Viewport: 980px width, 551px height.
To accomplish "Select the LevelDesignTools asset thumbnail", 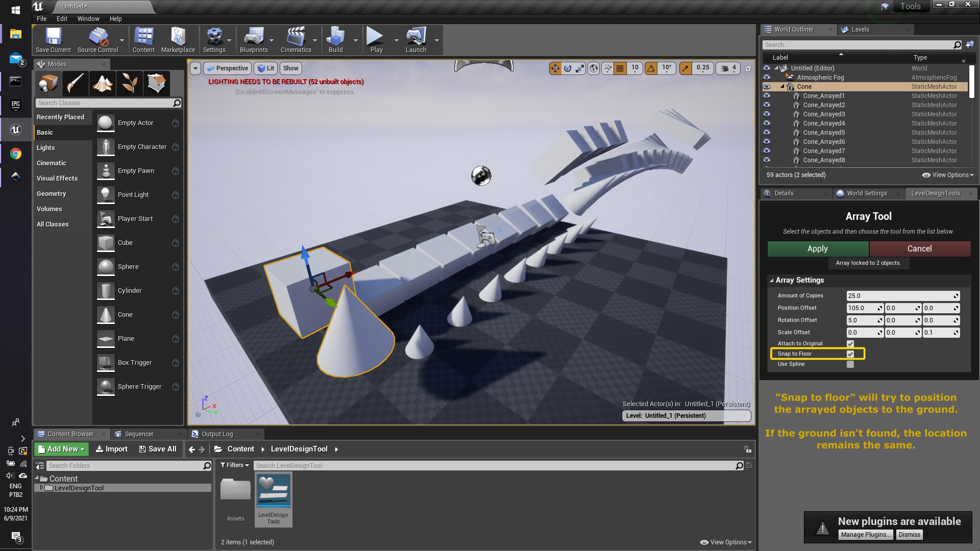I will pyautogui.click(x=273, y=491).
